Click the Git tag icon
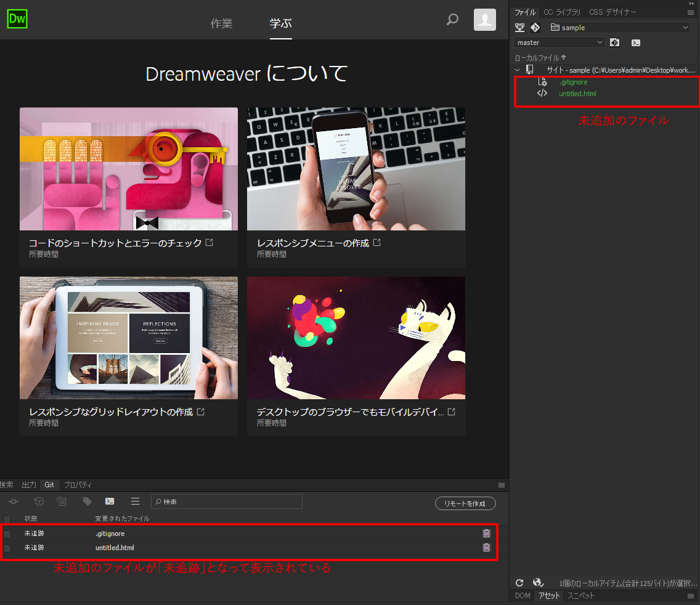Viewport: 700px width, 605px height. [x=87, y=501]
